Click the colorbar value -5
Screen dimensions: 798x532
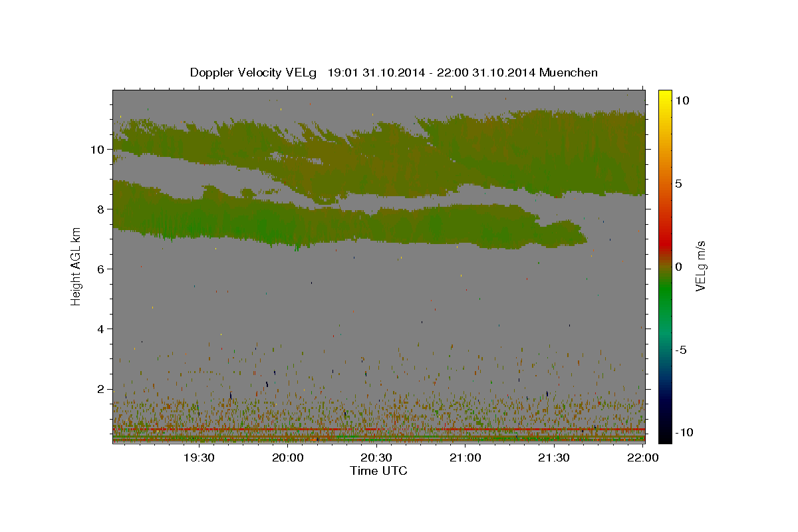pyautogui.click(x=681, y=350)
